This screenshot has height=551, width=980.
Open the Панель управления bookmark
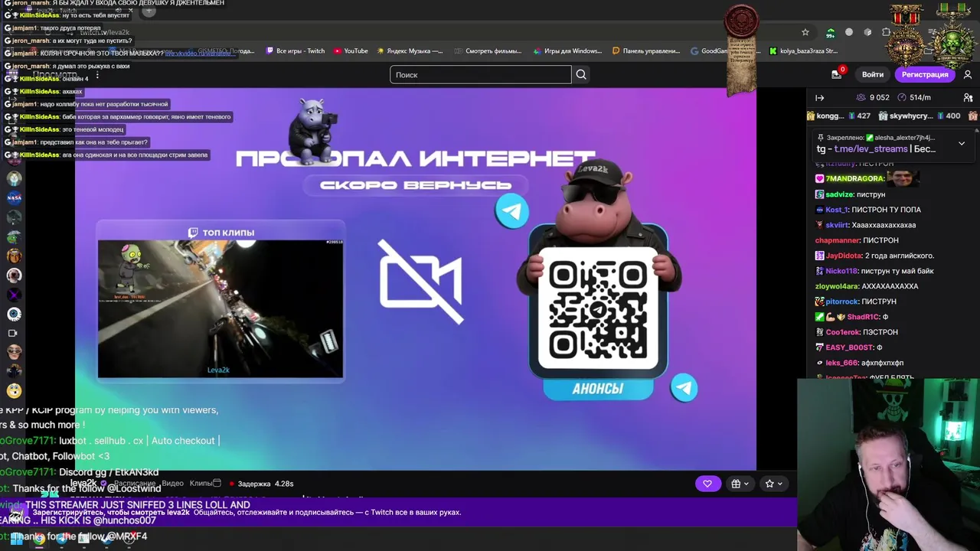(x=646, y=51)
